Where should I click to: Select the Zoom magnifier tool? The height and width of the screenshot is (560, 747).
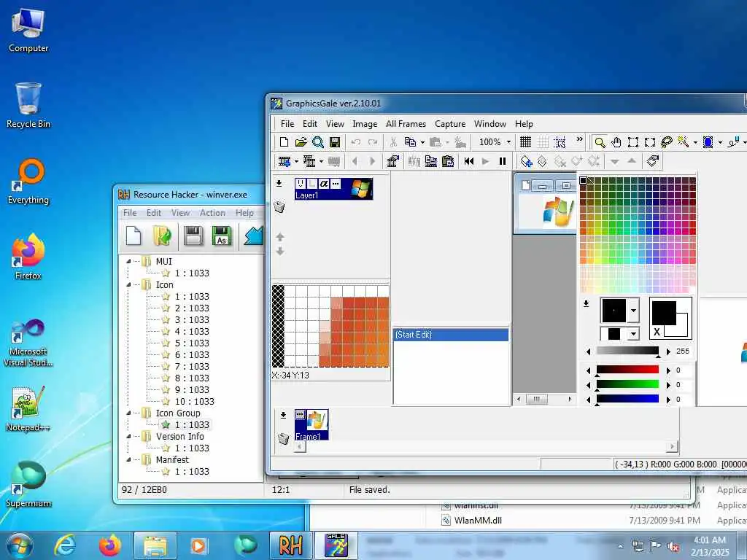600,142
